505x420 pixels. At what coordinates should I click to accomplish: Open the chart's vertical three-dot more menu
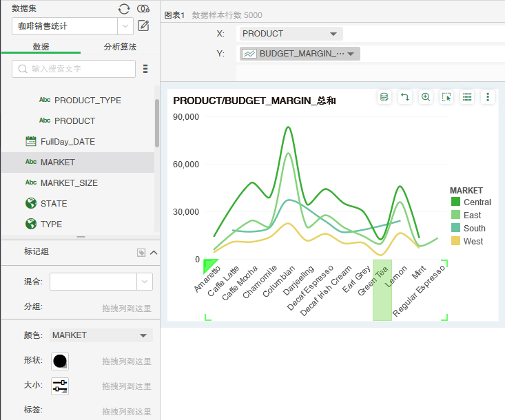point(488,97)
